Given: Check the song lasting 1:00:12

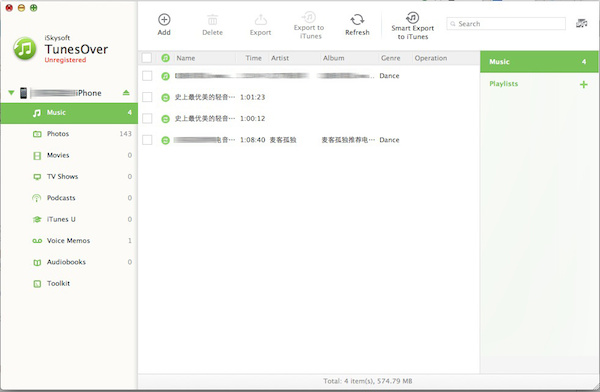Looking at the screenshot, I should [x=147, y=119].
